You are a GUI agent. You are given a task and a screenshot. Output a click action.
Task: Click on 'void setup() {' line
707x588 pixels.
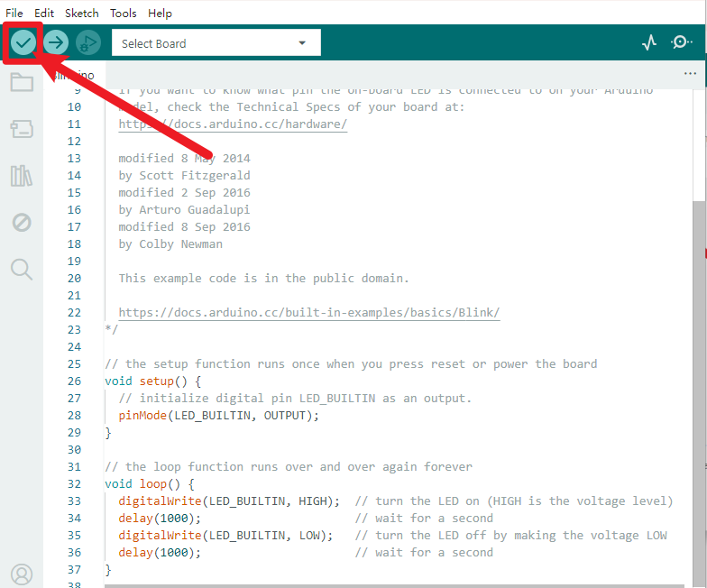153,381
